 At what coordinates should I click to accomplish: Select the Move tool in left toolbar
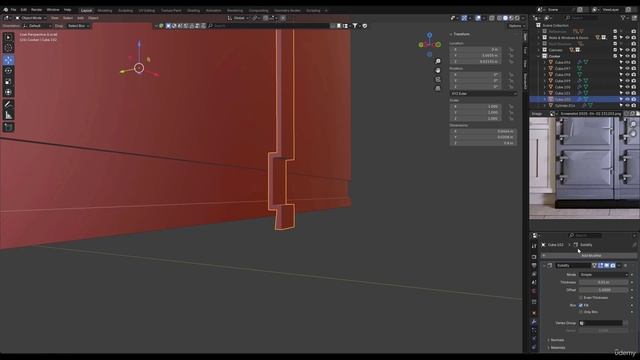[8, 60]
